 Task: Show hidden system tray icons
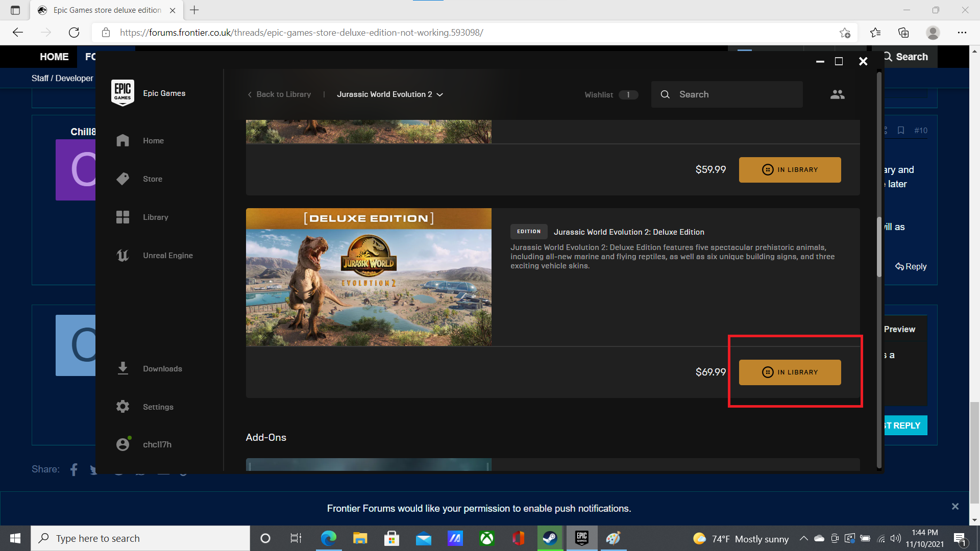click(803, 538)
